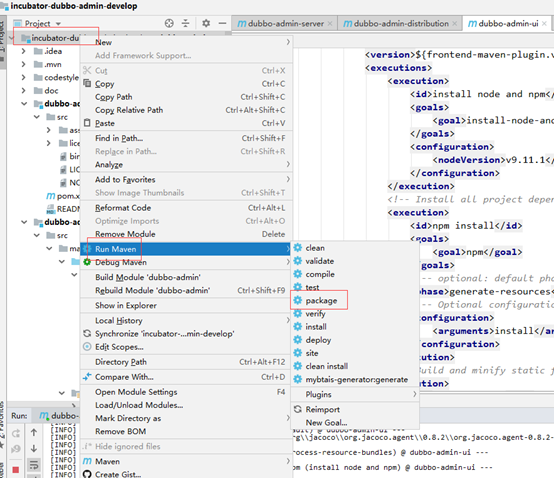Viewport: 554px width, 478px height.
Task: Select the package Maven goal
Action: (x=321, y=301)
